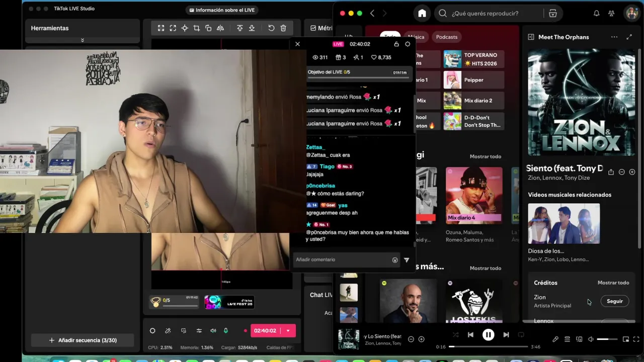Open Diosa de los... related video thumbnail

[x=563, y=224]
